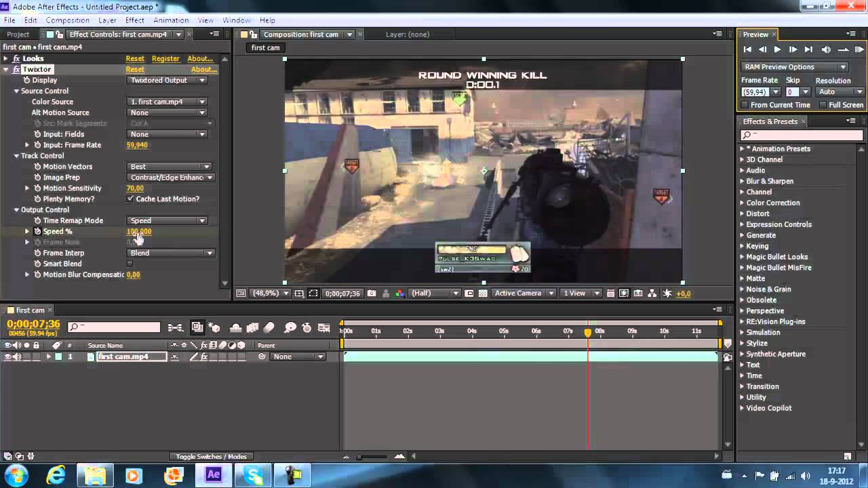The width and height of the screenshot is (868, 488).
Task: Mute audio of first cam.mp4 layer
Action: point(17,357)
